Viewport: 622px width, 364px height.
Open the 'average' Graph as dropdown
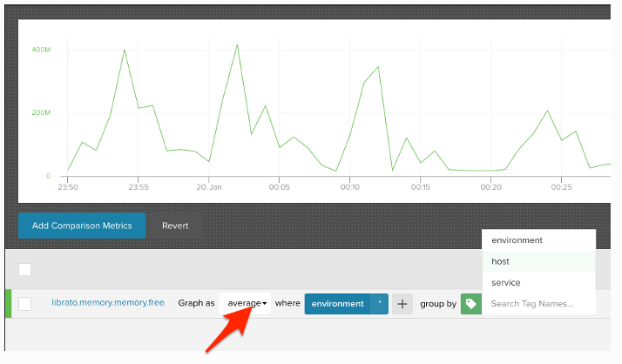pyautogui.click(x=247, y=304)
